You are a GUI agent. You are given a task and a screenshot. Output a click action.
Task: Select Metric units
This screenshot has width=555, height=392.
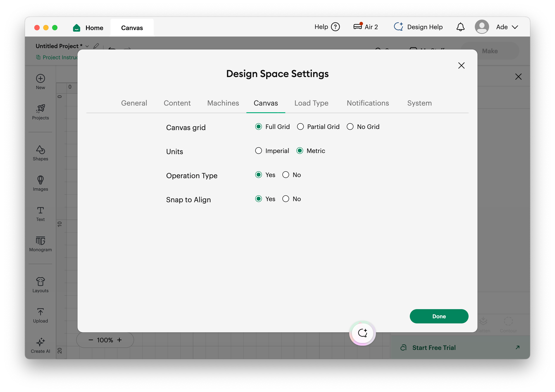300,151
